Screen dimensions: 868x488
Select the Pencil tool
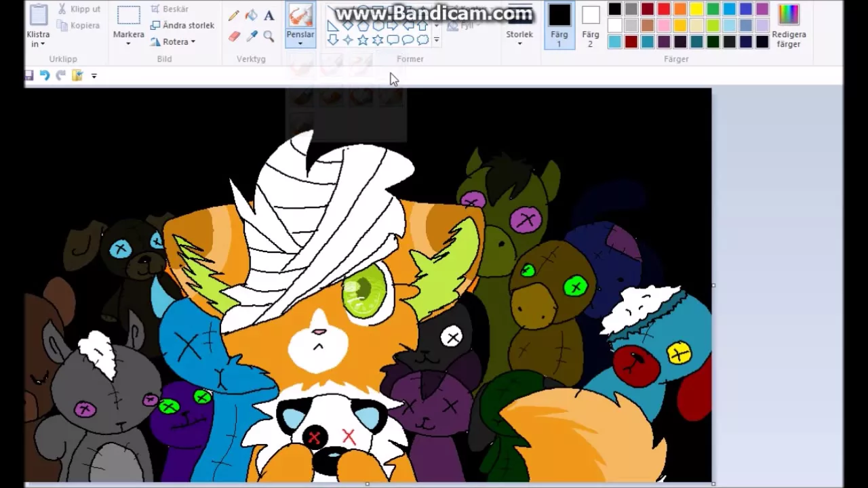(234, 16)
